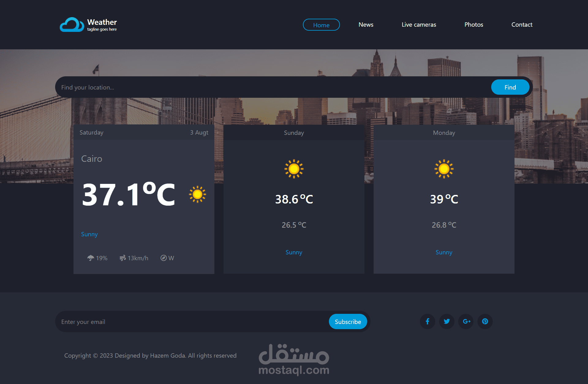Click the 37.1°C temperature reading
Screen dimensions: 588x384
tap(129, 194)
